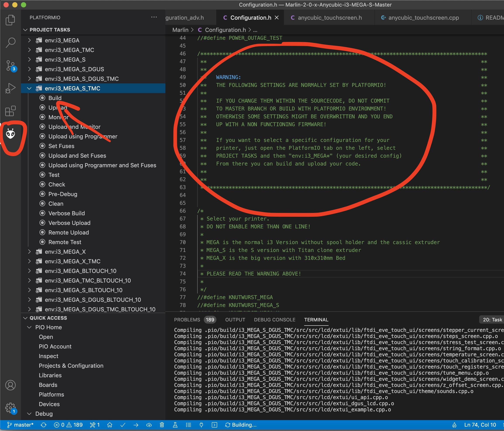
Task: Click the PlatformIO Upload arrow in status bar
Action: click(x=136, y=425)
